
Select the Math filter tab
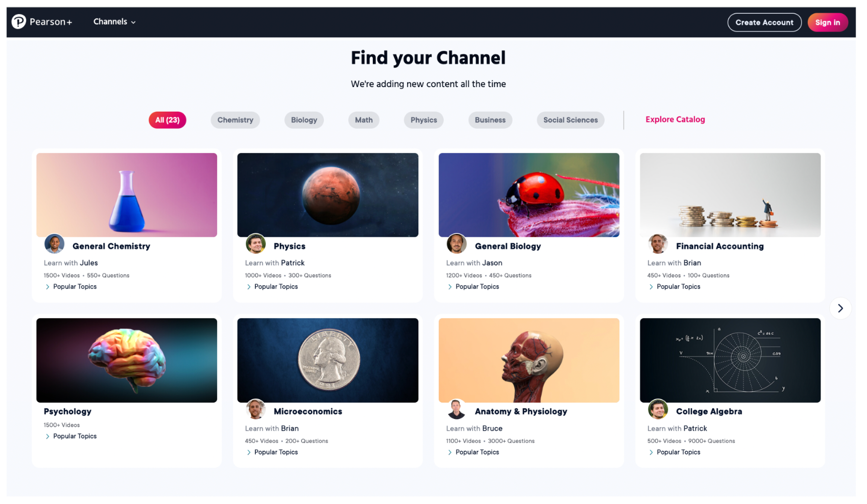364,120
